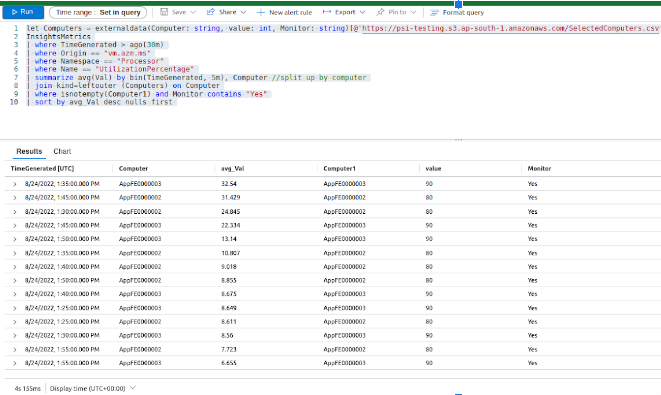Expand the row with avg_Val 7.723
The height and width of the screenshot is (395, 661).
click(x=15, y=349)
